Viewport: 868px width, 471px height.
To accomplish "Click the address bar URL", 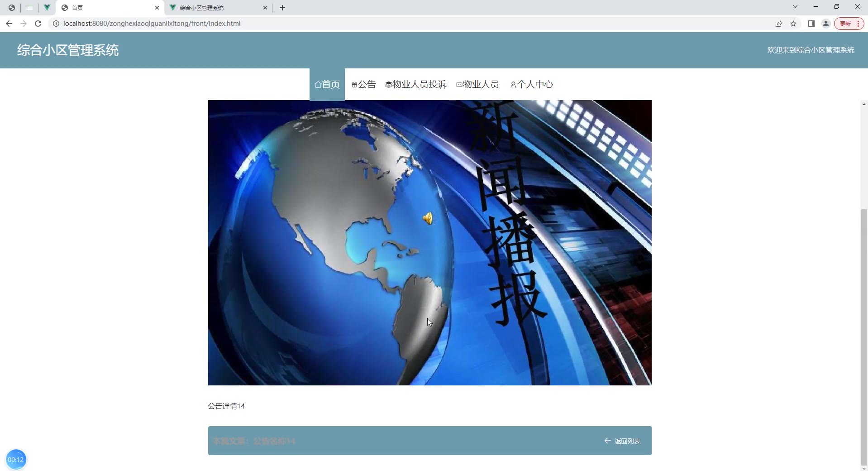I will coord(152,24).
